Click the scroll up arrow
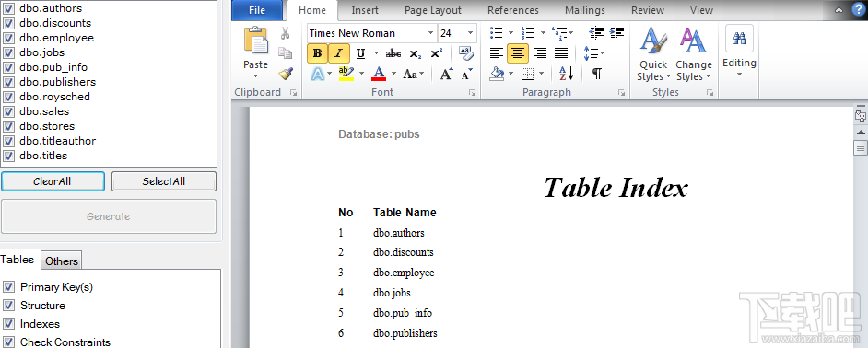The height and width of the screenshot is (348, 868). [861, 133]
